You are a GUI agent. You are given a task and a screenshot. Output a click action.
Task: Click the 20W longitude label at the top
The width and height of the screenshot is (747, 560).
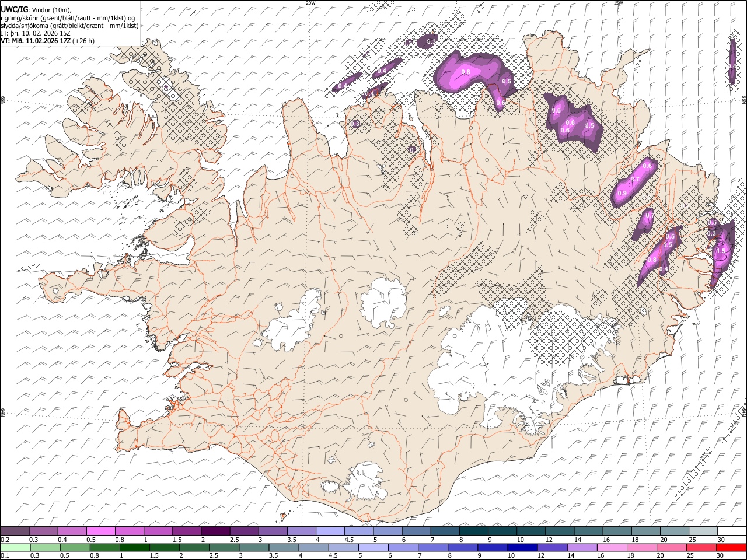tap(310, 2)
